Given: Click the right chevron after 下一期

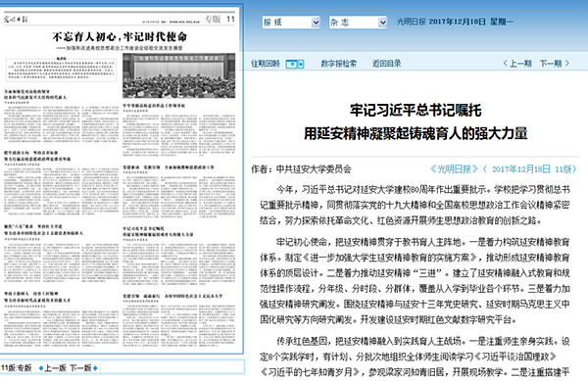Looking at the screenshot, I should [x=567, y=64].
